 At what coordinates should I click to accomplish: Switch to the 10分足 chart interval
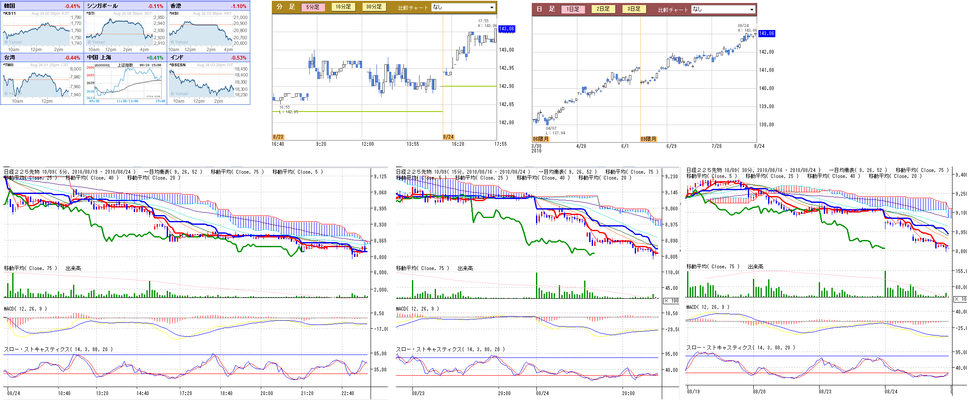click(x=343, y=7)
